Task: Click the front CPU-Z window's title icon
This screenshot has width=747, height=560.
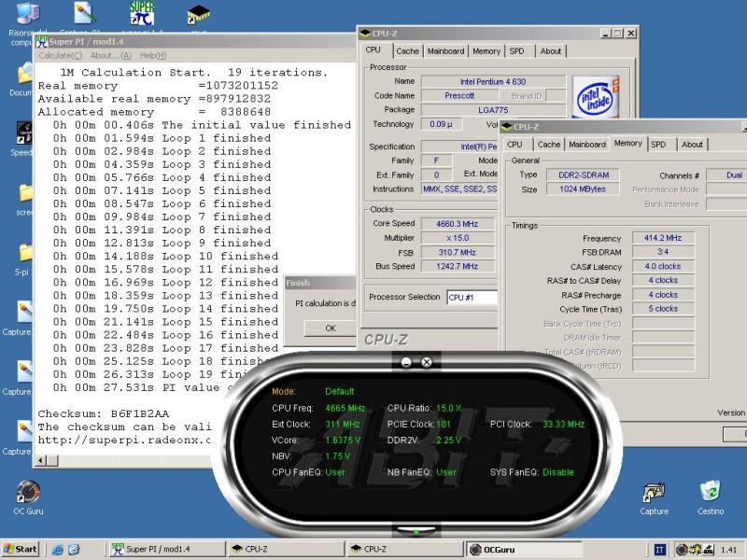Action: point(507,127)
